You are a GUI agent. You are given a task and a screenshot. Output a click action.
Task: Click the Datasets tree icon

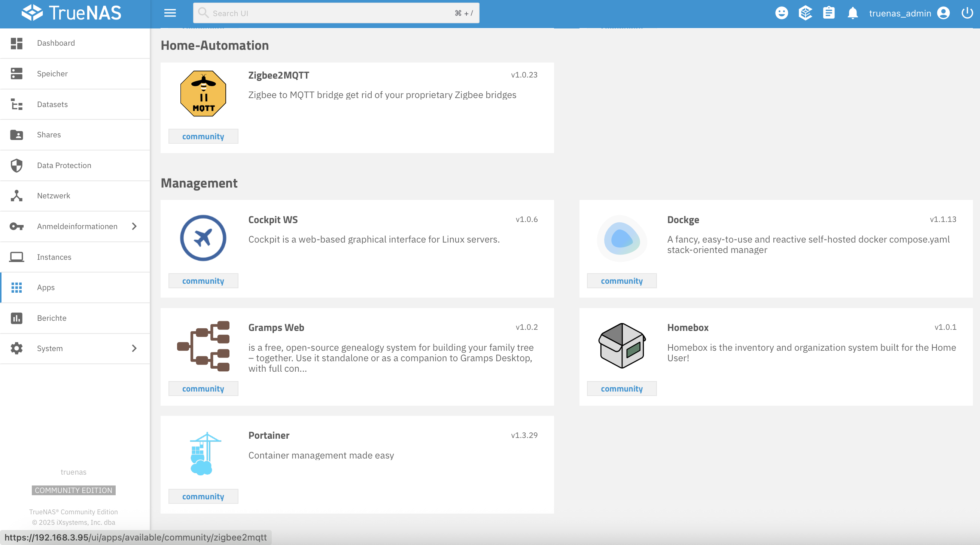16,104
